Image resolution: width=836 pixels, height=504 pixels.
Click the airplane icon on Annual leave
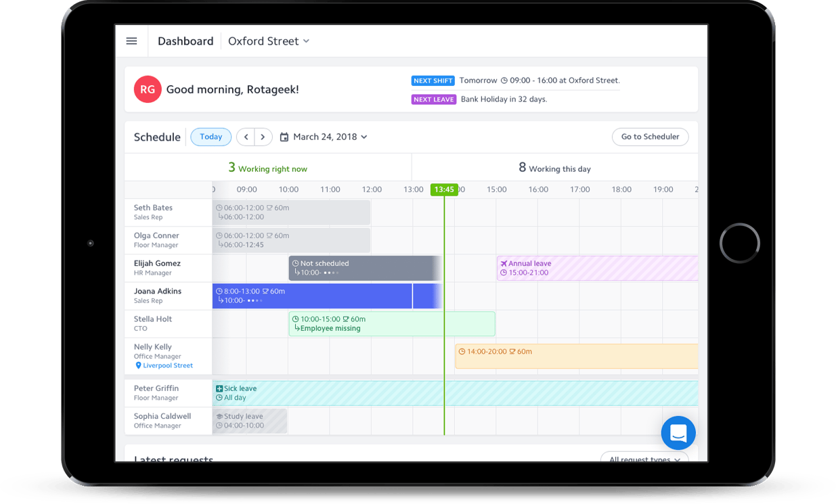click(x=504, y=263)
